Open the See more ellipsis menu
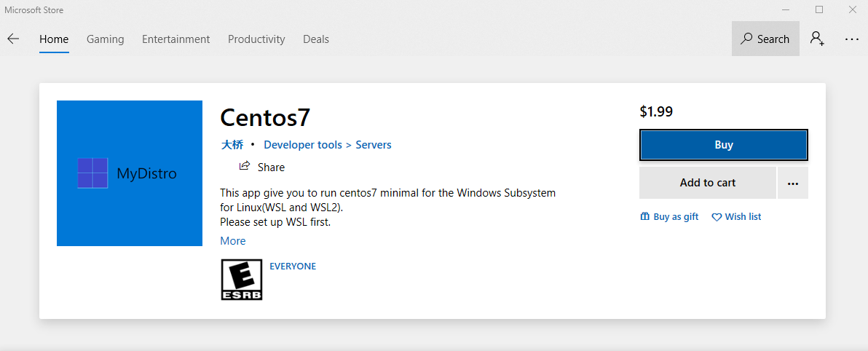The height and width of the screenshot is (351, 868). (852, 39)
